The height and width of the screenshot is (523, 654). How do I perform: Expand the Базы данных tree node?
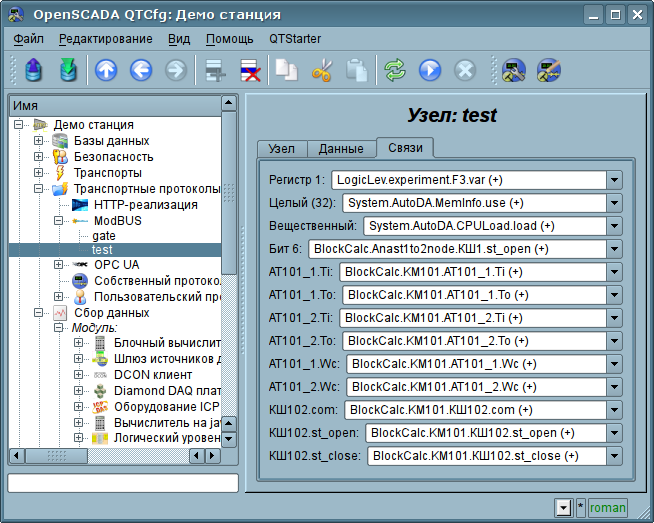(39, 141)
